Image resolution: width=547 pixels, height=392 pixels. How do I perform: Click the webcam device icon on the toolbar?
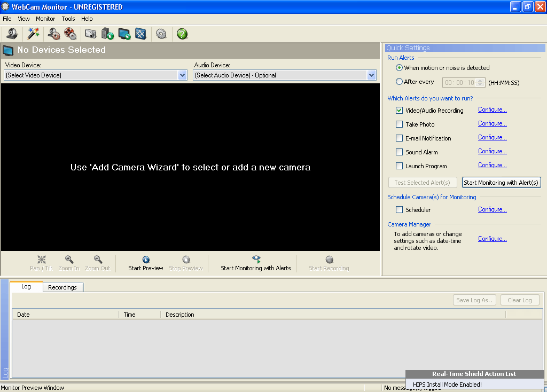(11, 33)
